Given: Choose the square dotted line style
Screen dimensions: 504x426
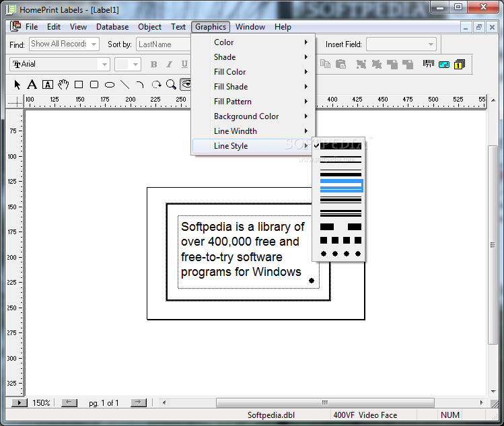Looking at the screenshot, I should click(339, 240).
